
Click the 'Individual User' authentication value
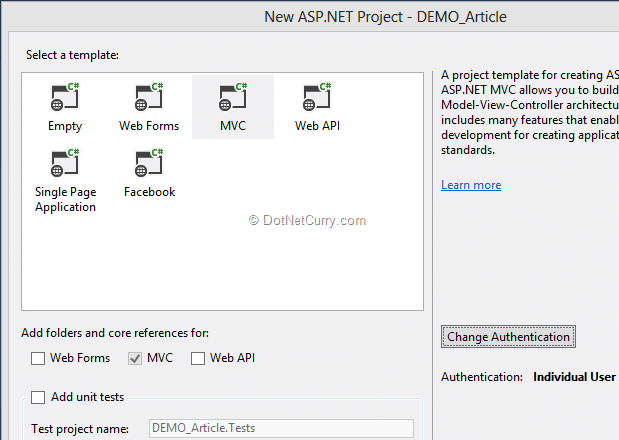pyautogui.click(x=574, y=377)
